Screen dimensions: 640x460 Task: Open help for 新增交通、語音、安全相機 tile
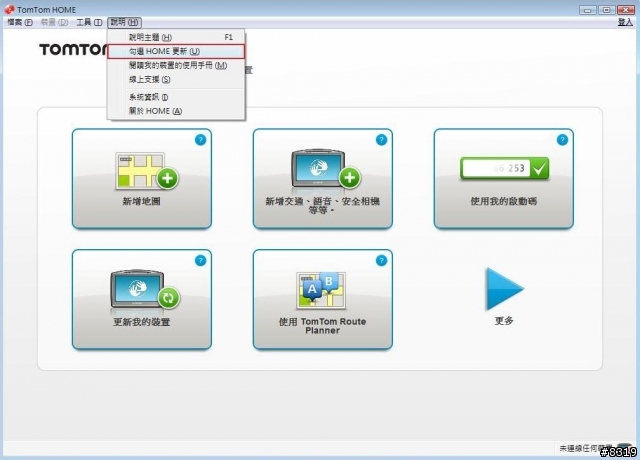point(381,140)
